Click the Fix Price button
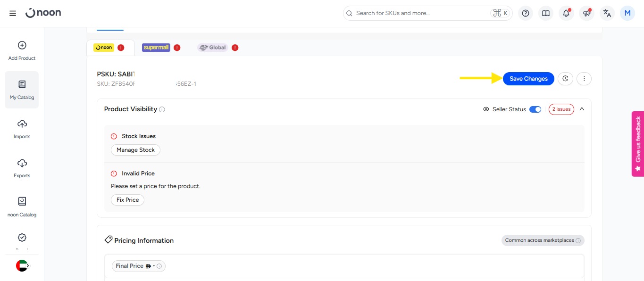Screen dimensions: 644x281 point(127,200)
